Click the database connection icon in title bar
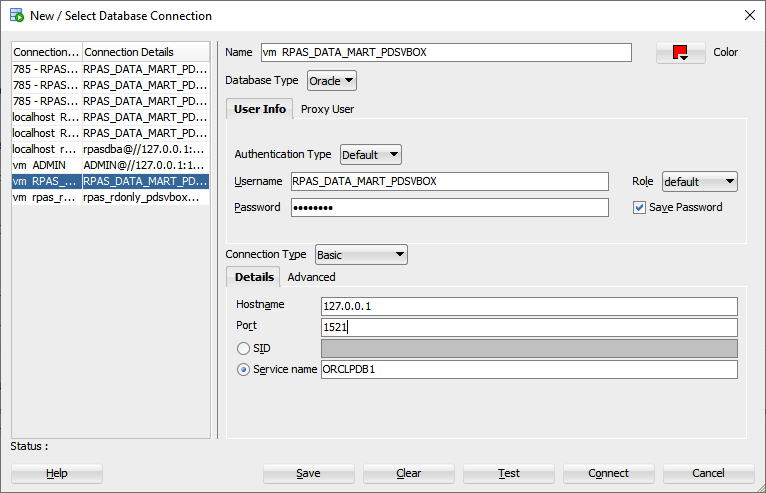 pos(17,15)
